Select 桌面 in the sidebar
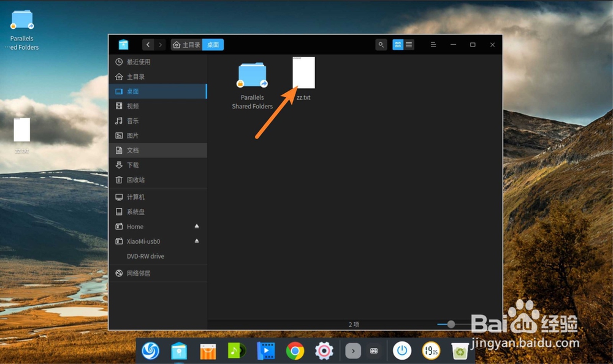The width and height of the screenshot is (613, 364). (158, 91)
